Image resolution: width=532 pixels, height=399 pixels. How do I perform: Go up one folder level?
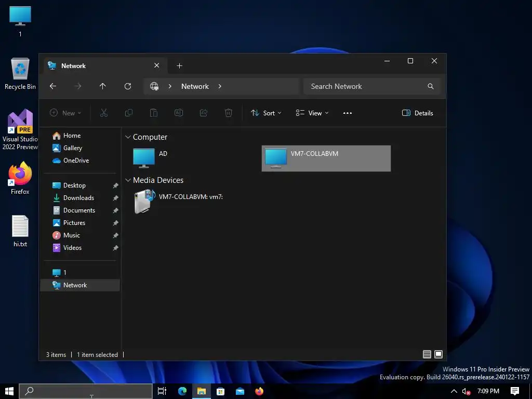click(102, 86)
